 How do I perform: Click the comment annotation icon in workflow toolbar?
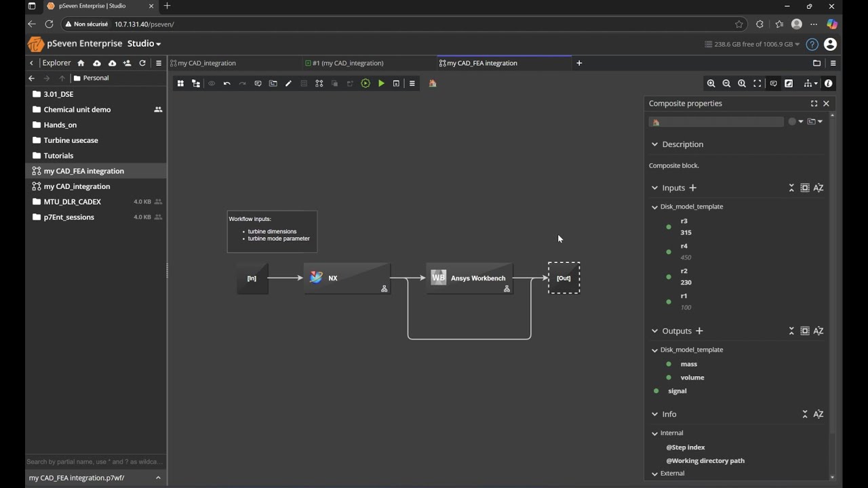click(258, 83)
